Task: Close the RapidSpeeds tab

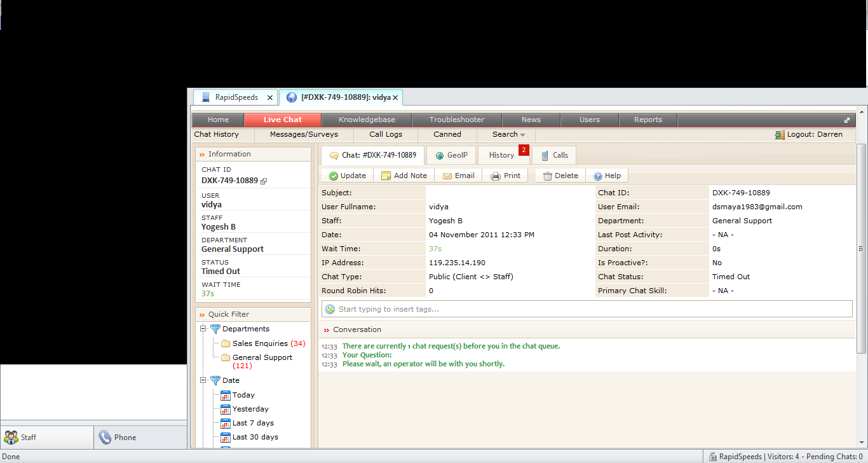Action: [270, 98]
